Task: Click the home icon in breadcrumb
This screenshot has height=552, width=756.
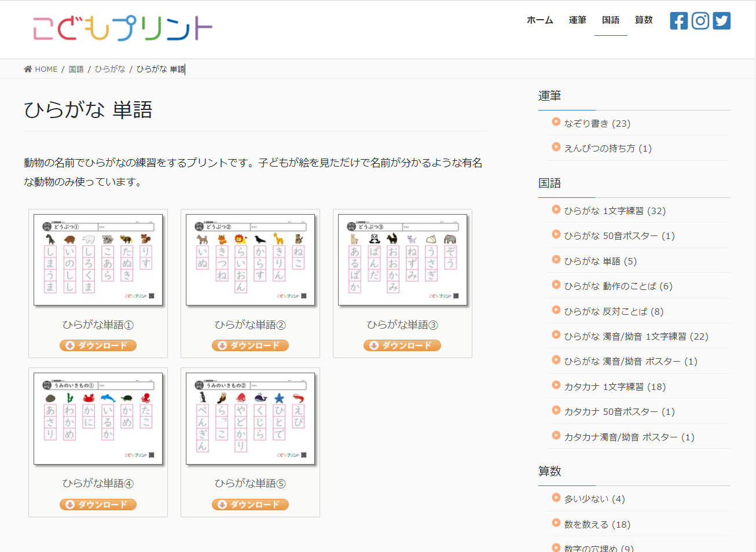Action: [28, 69]
